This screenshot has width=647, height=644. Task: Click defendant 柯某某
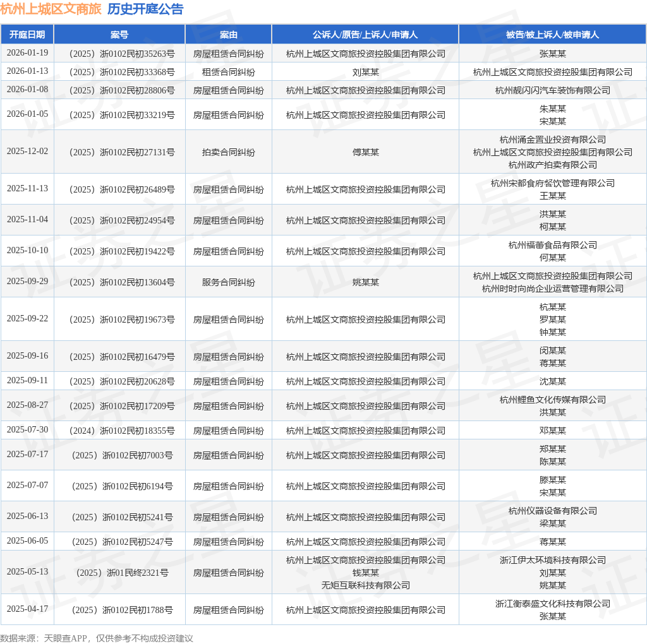552,227
